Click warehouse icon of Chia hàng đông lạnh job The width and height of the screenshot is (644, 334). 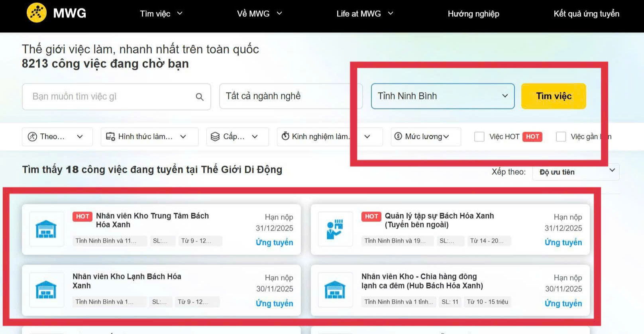point(335,290)
